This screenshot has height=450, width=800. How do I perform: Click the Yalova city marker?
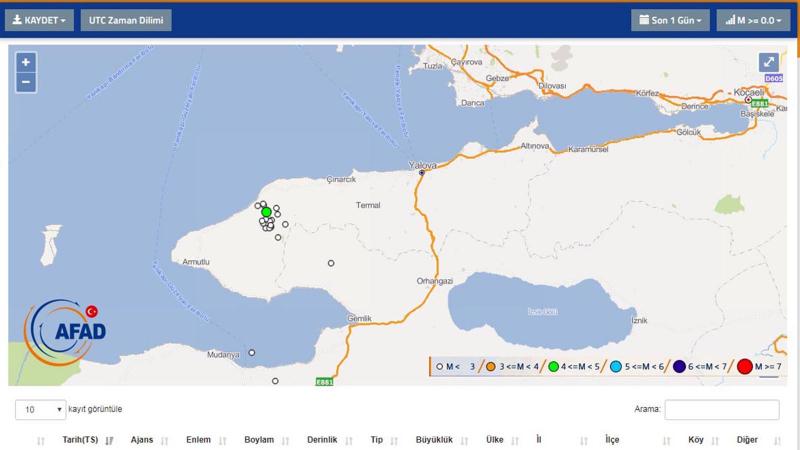pyautogui.click(x=422, y=172)
